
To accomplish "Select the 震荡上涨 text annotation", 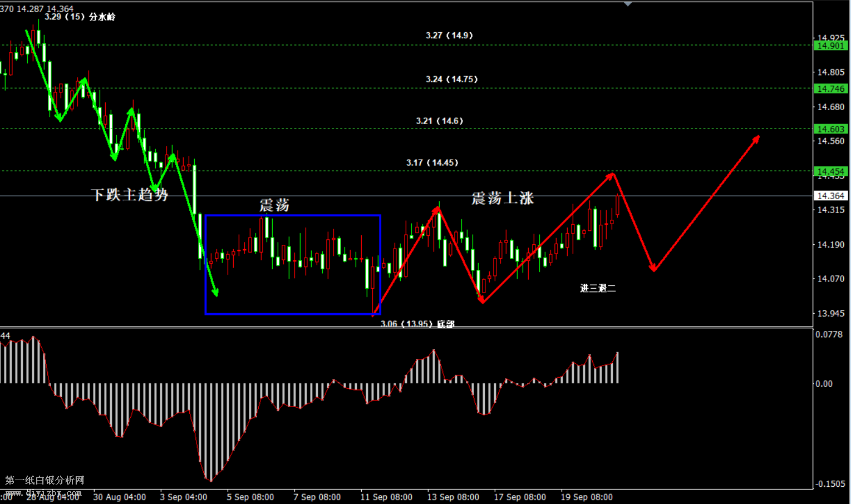I will click(x=503, y=198).
